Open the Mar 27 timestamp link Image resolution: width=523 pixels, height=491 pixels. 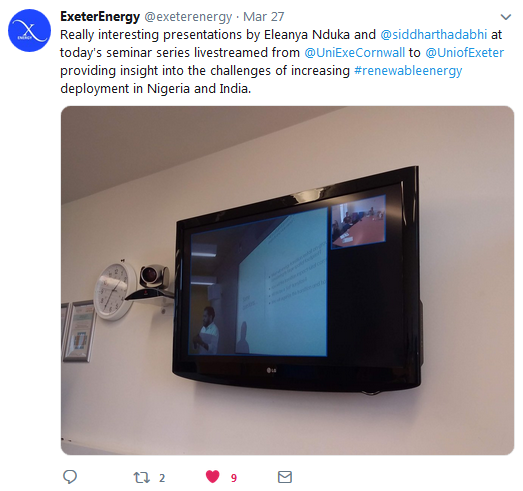pos(264,17)
